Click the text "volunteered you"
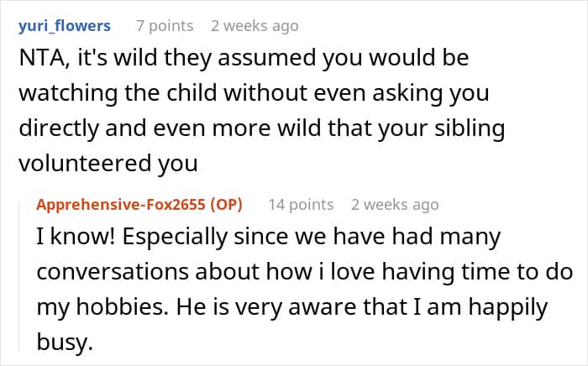 (x=108, y=163)
